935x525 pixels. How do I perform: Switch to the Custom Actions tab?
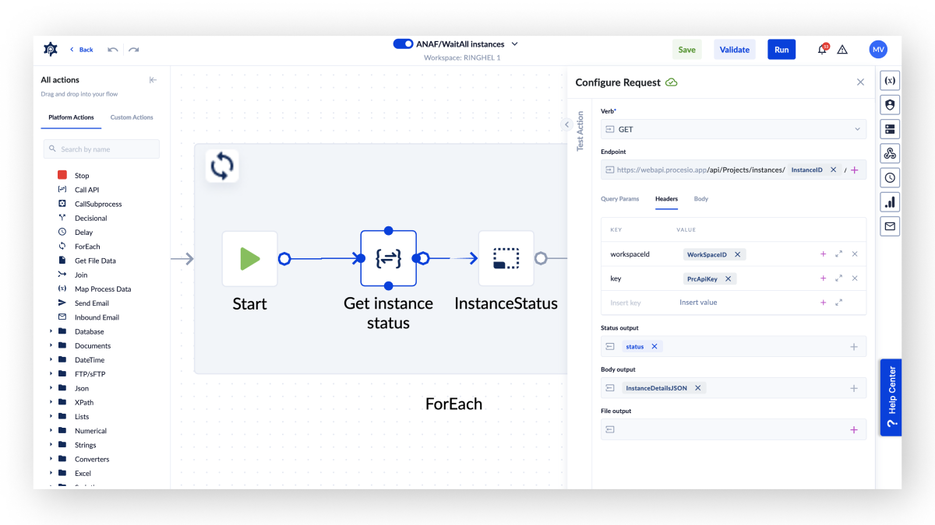[131, 117]
